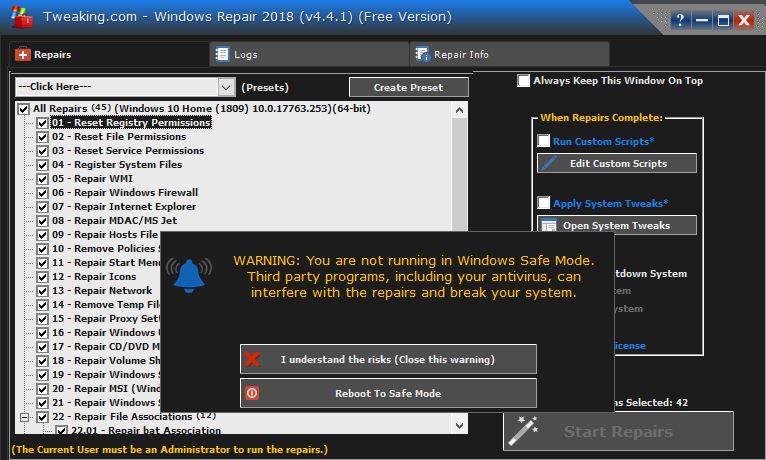This screenshot has height=460, width=766.
Task: Select 12 - Repair Icons row
Action: [94, 277]
